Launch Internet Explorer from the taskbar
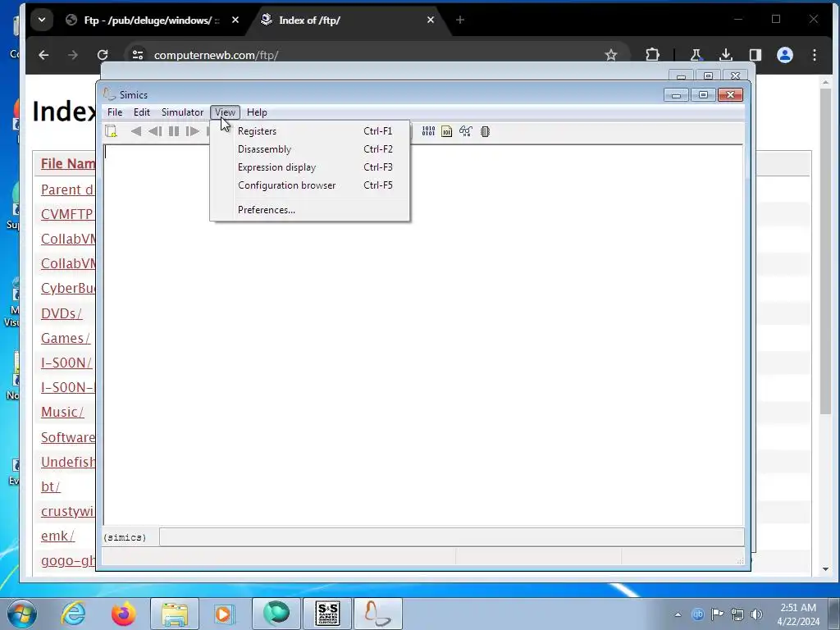 [73, 614]
